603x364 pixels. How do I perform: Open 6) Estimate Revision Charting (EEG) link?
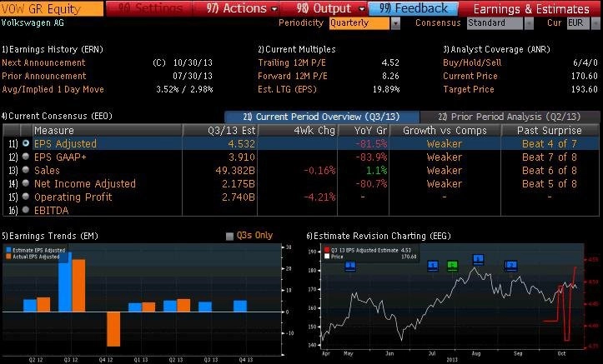(379, 236)
